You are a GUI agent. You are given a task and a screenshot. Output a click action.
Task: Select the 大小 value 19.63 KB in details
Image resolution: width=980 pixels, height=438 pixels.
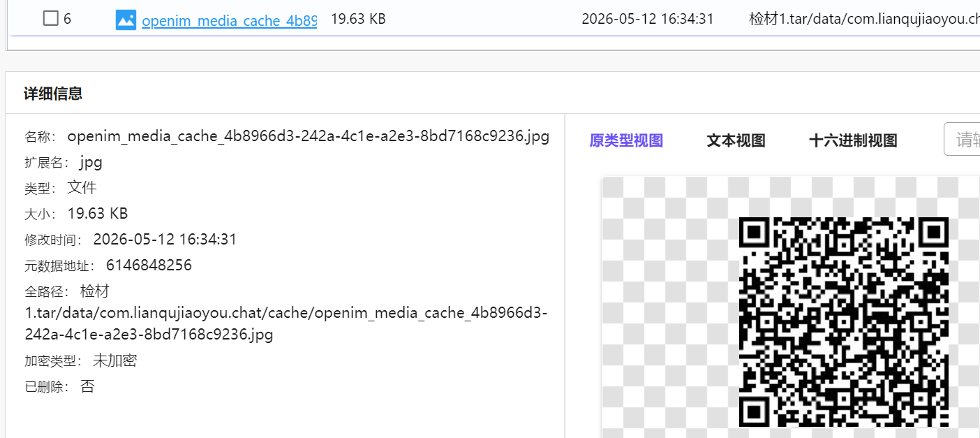pos(98,213)
